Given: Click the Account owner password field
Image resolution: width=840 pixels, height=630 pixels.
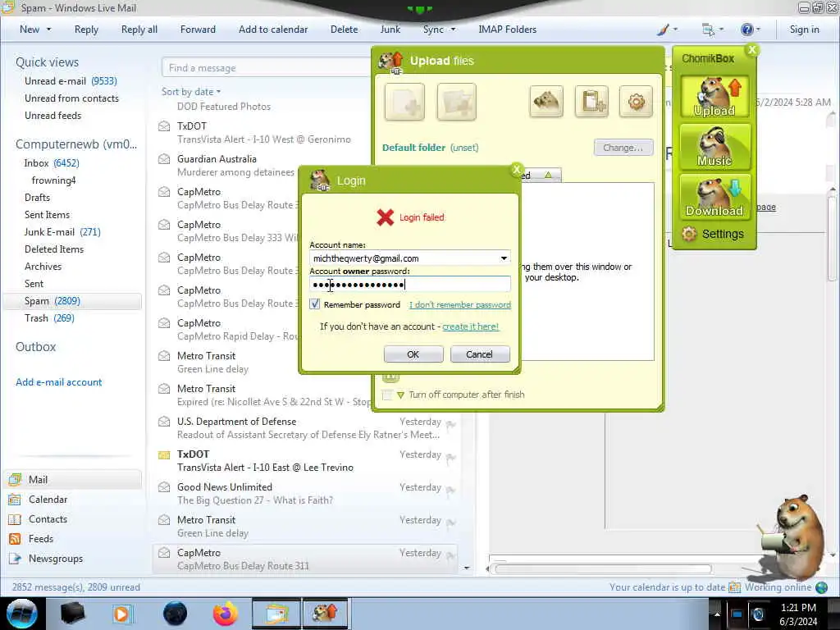Looking at the screenshot, I should (410, 284).
